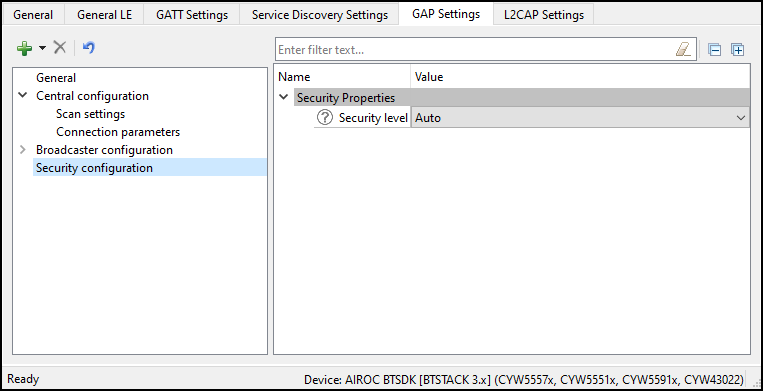Click the filter text input field

click(475, 50)
